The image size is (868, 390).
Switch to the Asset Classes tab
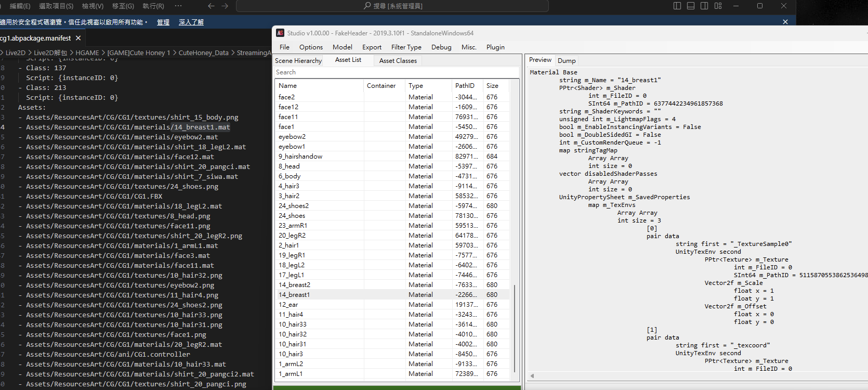(398, 60)
